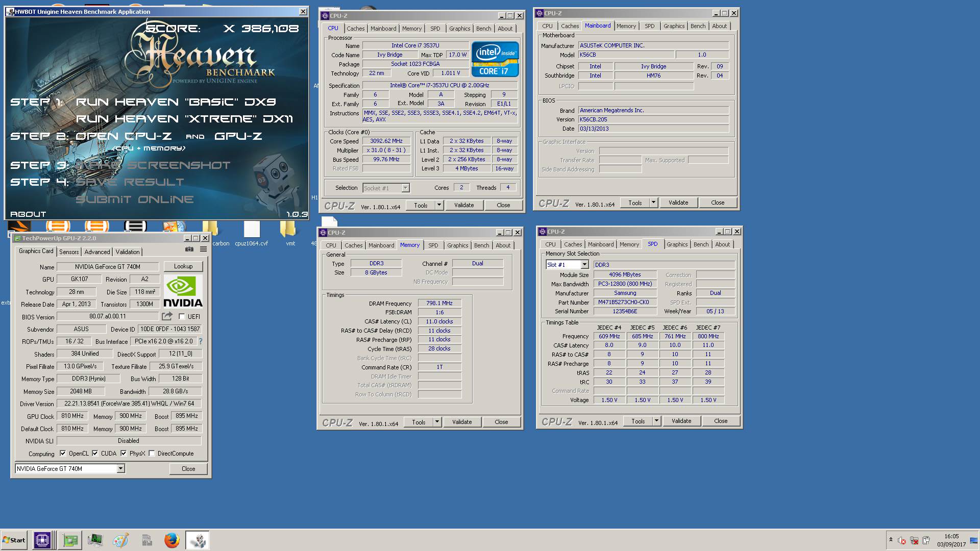Expand Tools dropdown arrow in CPU-Z CPU window
The height and width of the screenshot is (551, 980).
click(x=439, y=205)
